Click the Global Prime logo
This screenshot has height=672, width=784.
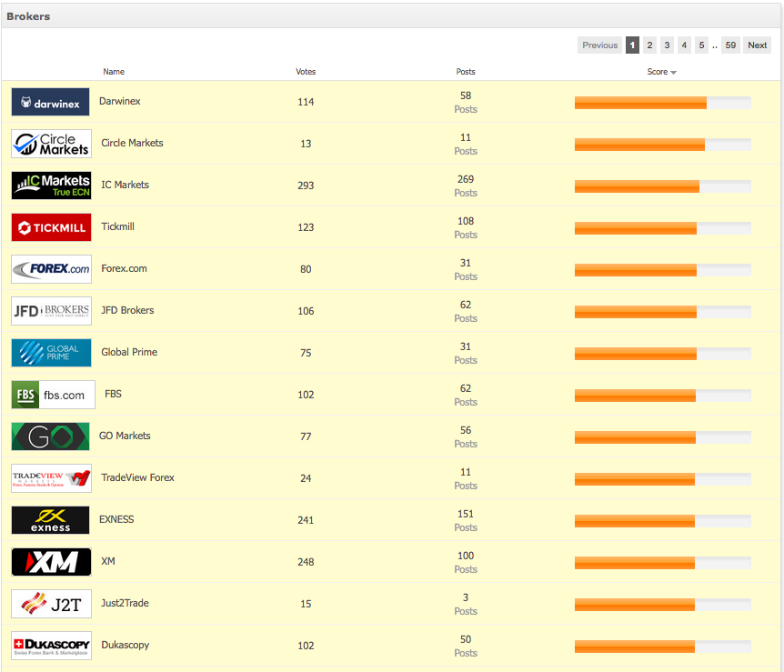(x=52, y=353)
